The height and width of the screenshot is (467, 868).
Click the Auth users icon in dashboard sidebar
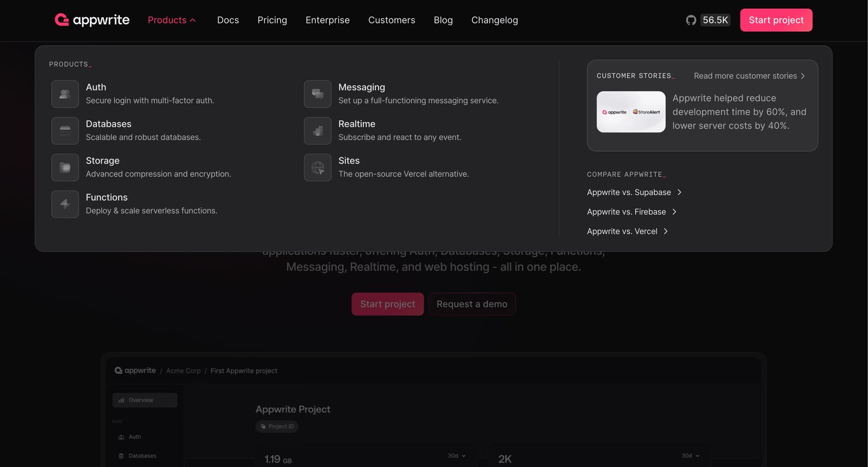pyautogui.click(x=121, y=437)
